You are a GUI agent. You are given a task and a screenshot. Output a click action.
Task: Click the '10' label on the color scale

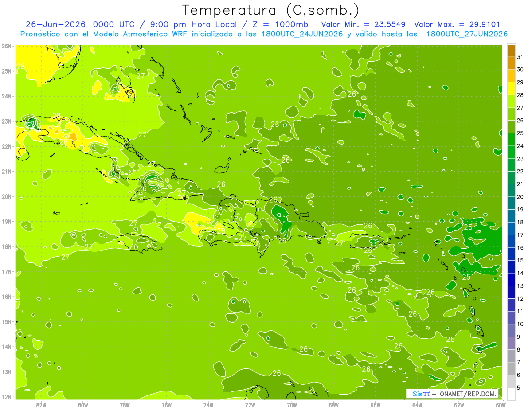click(520, 324)
